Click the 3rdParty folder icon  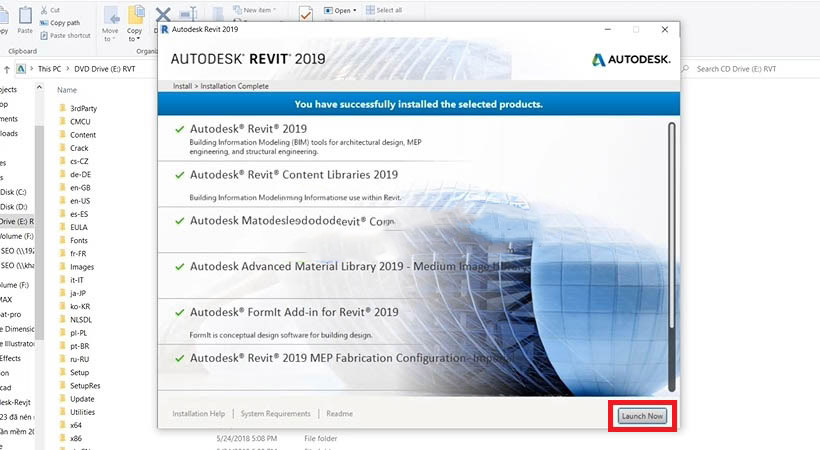coord(62,108)
